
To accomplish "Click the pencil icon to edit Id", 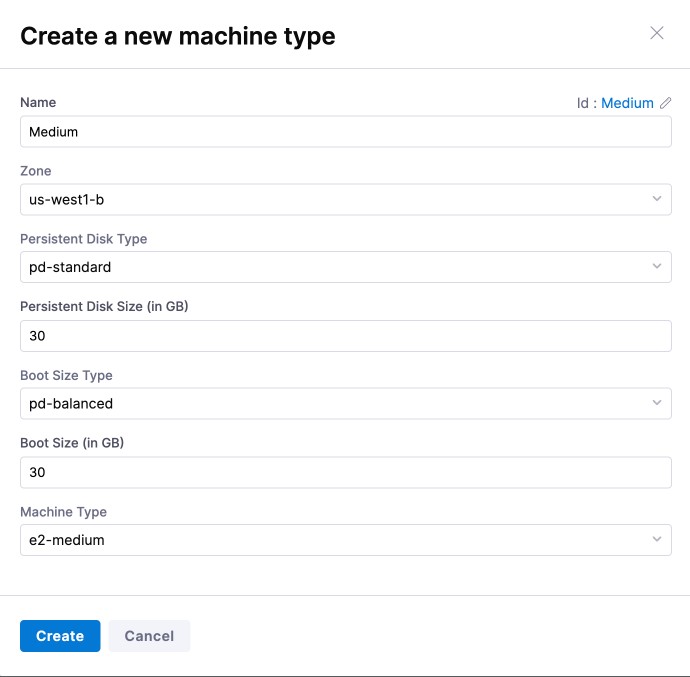I will pos(666,103).
